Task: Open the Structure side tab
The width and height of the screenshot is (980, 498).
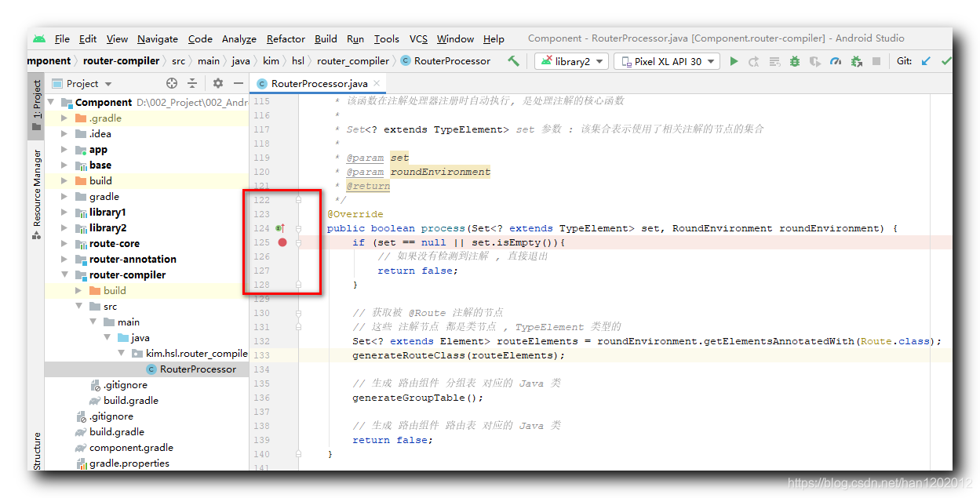Action: click(36, 451)
